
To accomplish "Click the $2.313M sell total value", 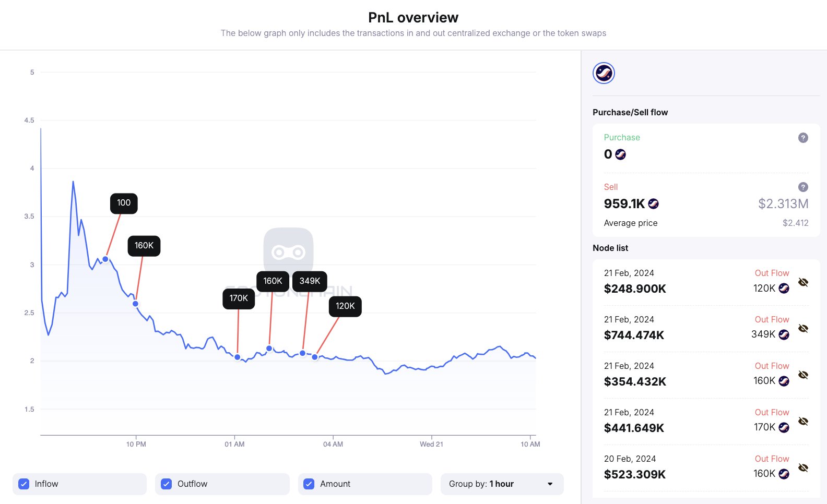I will (x=783, y=204).
